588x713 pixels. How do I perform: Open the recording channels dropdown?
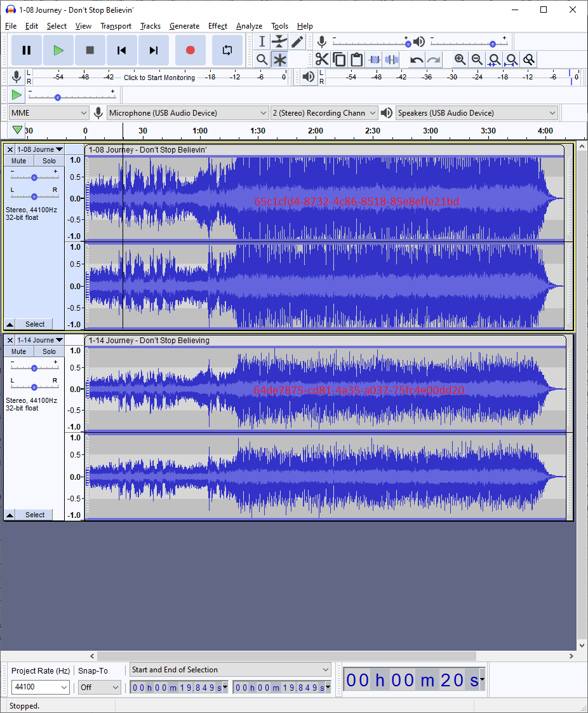tap(324, 112)
